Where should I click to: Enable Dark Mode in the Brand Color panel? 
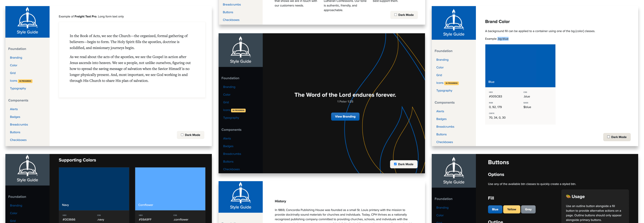coord(608,137)
